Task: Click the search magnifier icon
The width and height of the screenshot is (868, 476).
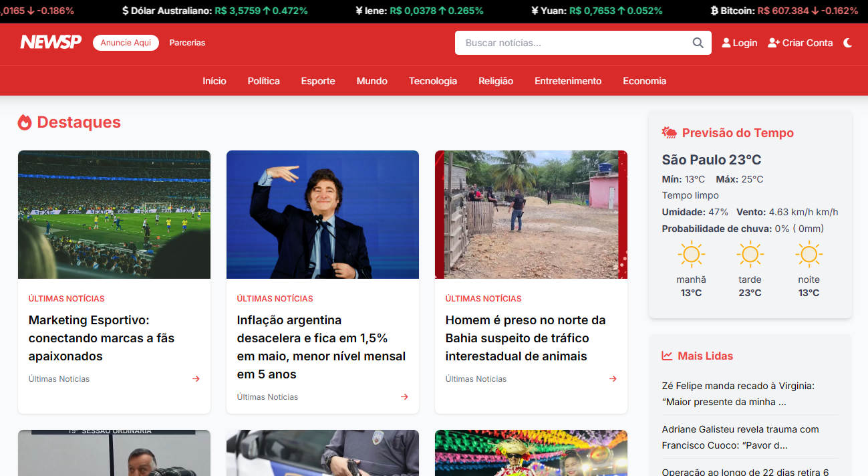Action: [698, 43]
